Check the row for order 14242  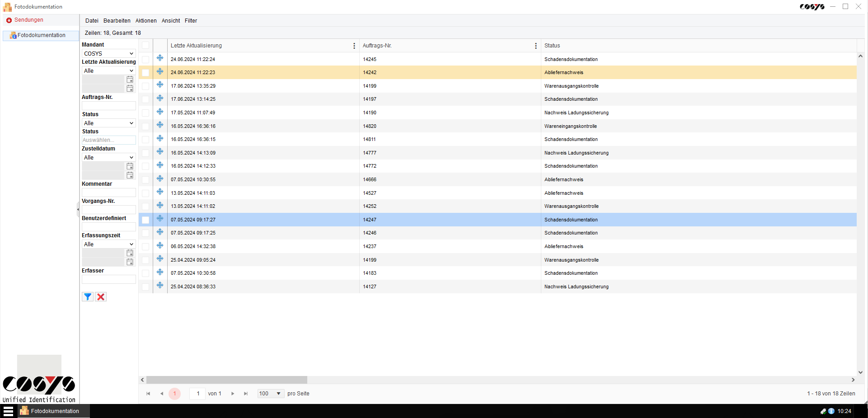pos(145,73)
